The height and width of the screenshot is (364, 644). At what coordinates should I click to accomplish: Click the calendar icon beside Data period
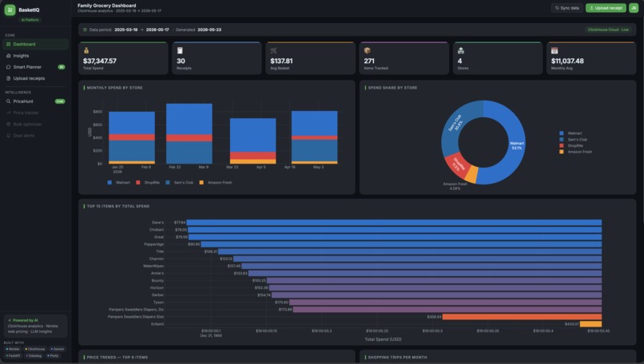click(85, 30)
